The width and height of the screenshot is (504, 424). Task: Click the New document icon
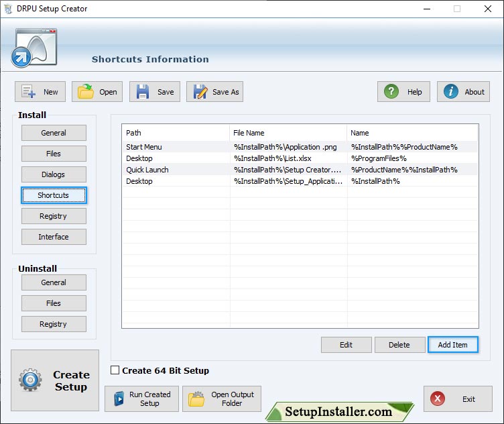[x=28, y=91]
